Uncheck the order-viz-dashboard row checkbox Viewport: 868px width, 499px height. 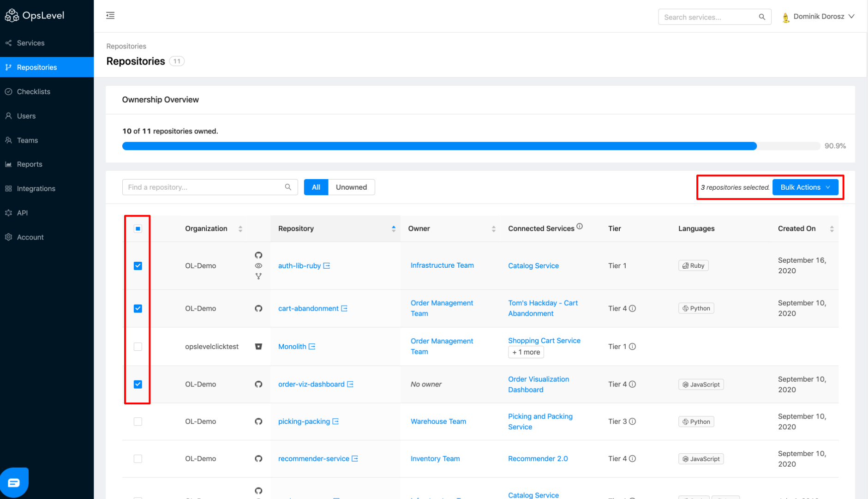pos(138,384)
